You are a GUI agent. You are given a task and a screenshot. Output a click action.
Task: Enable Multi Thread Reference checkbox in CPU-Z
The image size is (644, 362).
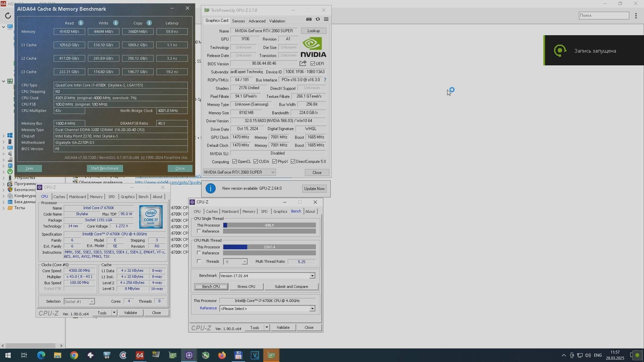(x=199, y=253)
